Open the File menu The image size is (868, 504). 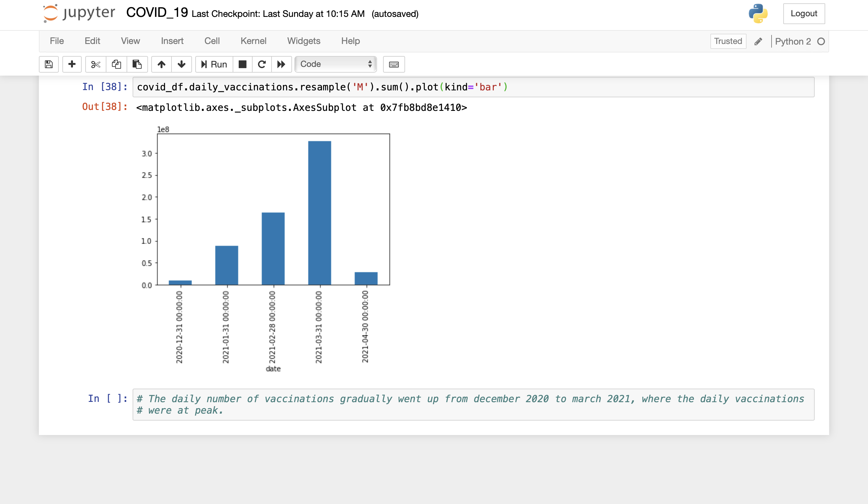point(57,41)
